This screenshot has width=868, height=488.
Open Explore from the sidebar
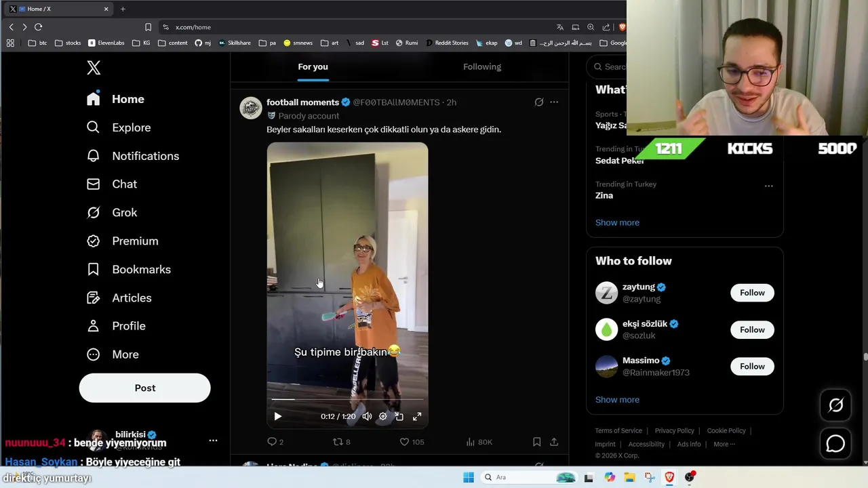click(119, 127)
